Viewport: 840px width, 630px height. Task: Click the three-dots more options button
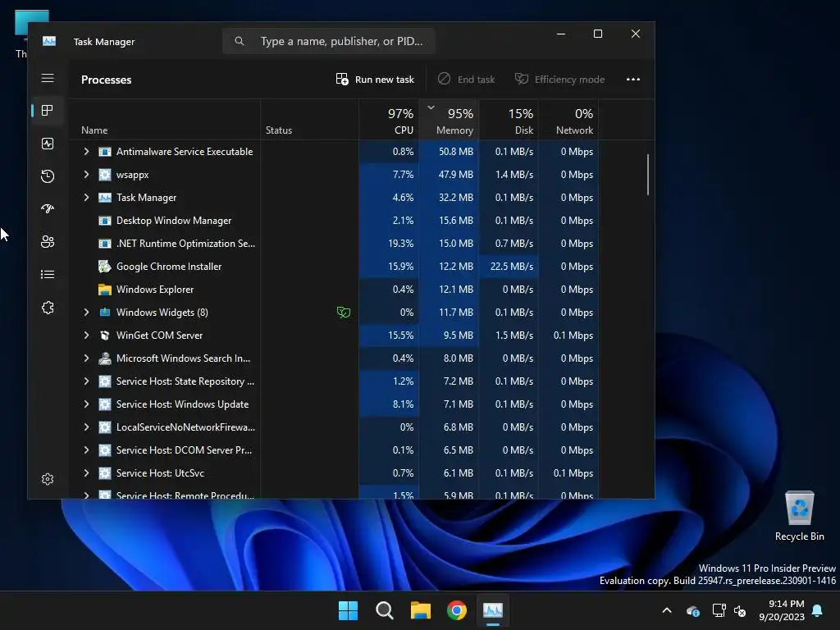(633, 80)
